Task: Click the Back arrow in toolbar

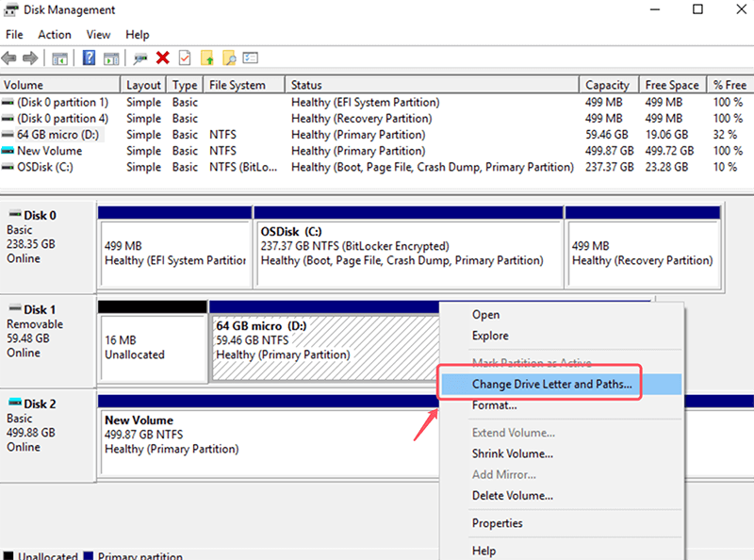Action: point(10,58)
